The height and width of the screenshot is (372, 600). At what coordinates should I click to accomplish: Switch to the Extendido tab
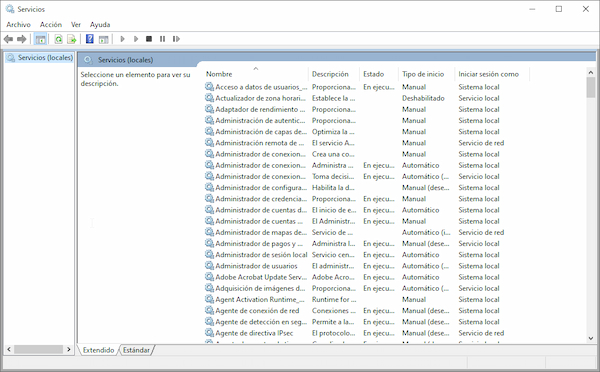coord(98,350)
